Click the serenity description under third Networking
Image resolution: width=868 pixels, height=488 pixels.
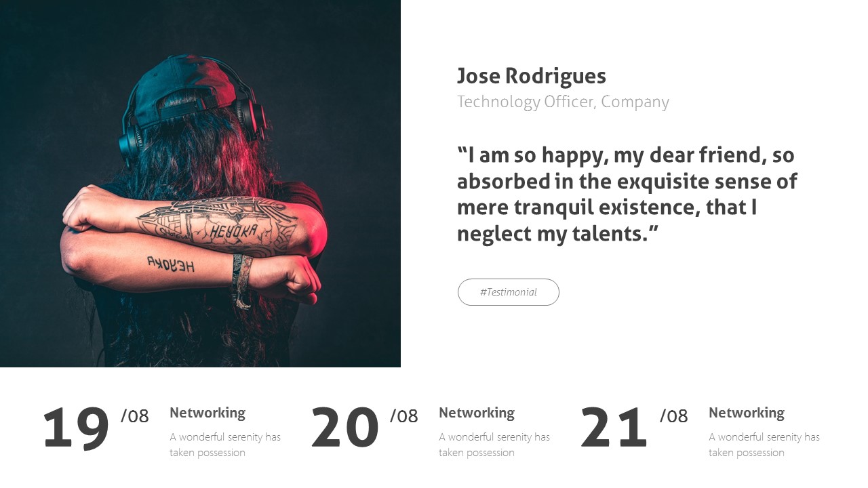click(x=764, y=445)
